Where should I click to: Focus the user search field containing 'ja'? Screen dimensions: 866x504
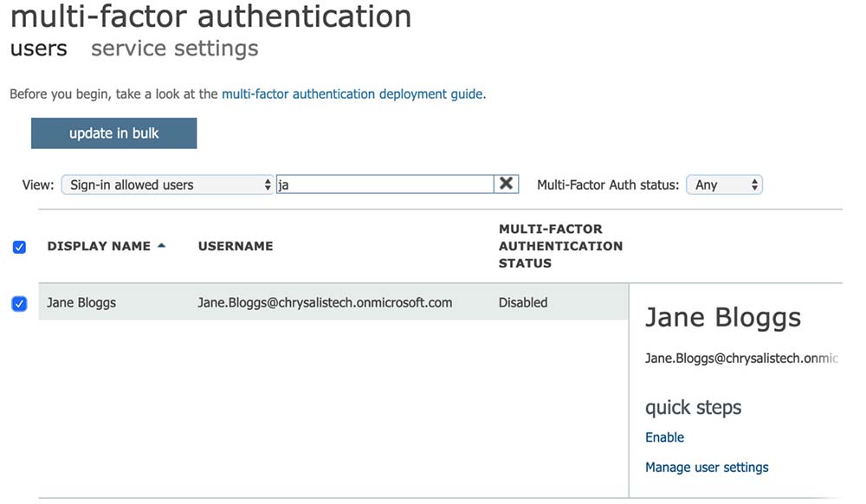pos(385,184)
